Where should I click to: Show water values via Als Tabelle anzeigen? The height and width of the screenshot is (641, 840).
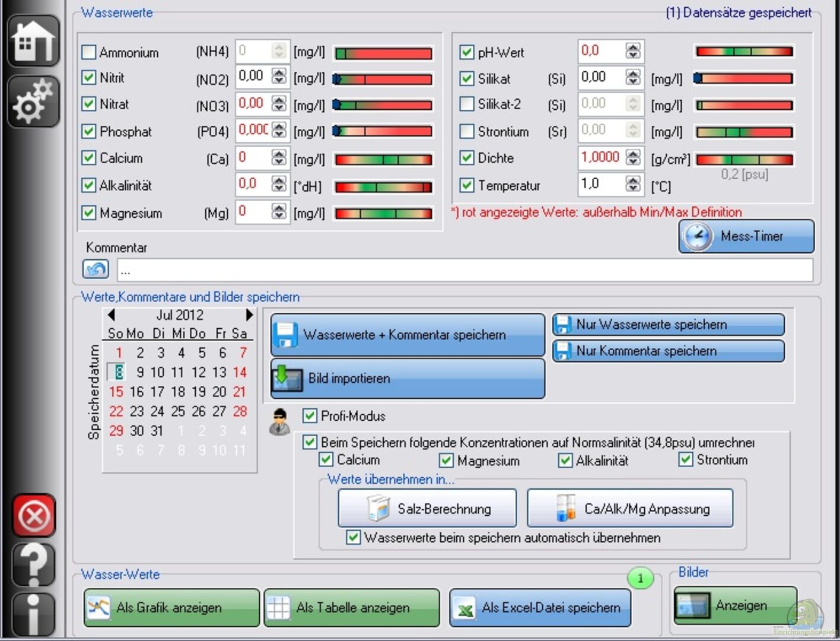coord(352,608)
